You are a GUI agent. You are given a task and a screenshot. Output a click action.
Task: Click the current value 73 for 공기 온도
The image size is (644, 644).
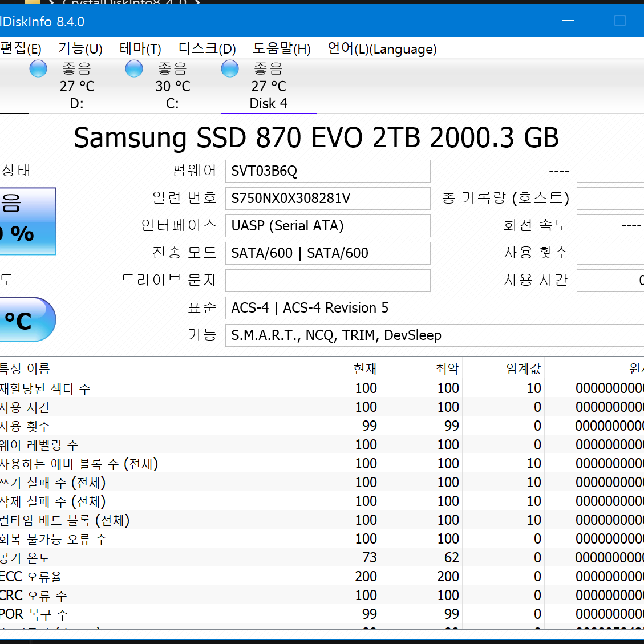(369, 558)
